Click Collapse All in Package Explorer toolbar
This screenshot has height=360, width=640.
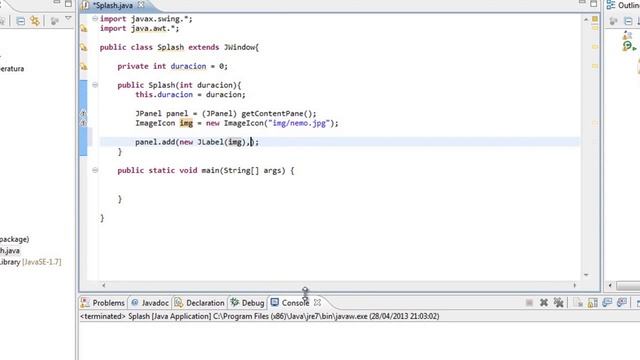20,21
